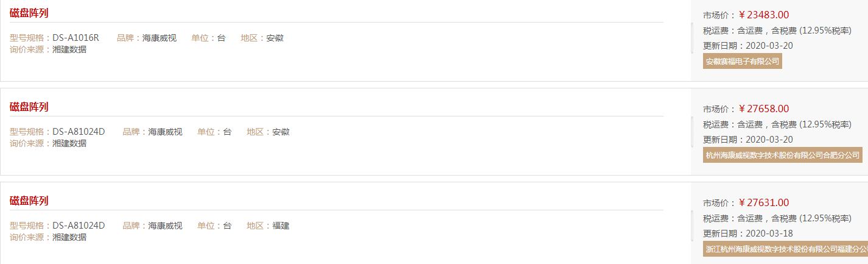868x264 pixels.
Task: Click the market price ¥27631.00
Action: [x=763, y=203]
